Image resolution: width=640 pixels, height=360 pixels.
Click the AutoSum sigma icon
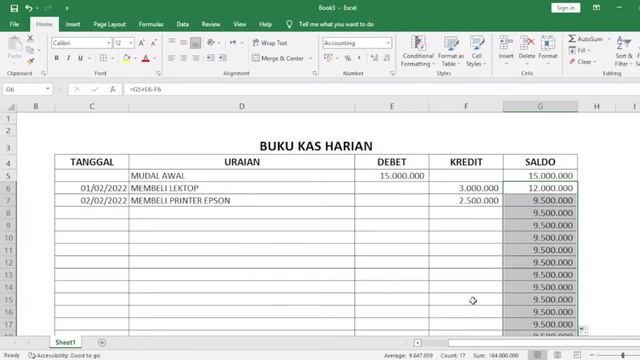(x=572, y=39)
